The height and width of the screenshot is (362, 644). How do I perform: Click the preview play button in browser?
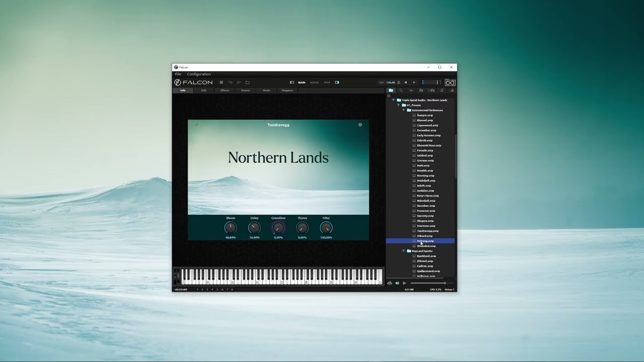[405, 283]
